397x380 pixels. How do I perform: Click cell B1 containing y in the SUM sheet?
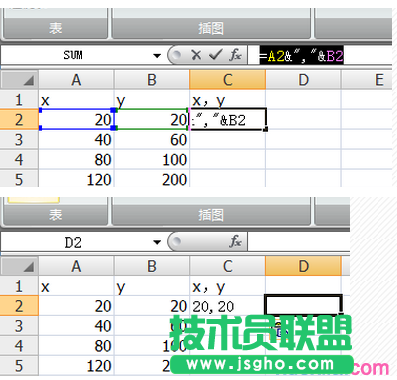[x=152, y=100]
